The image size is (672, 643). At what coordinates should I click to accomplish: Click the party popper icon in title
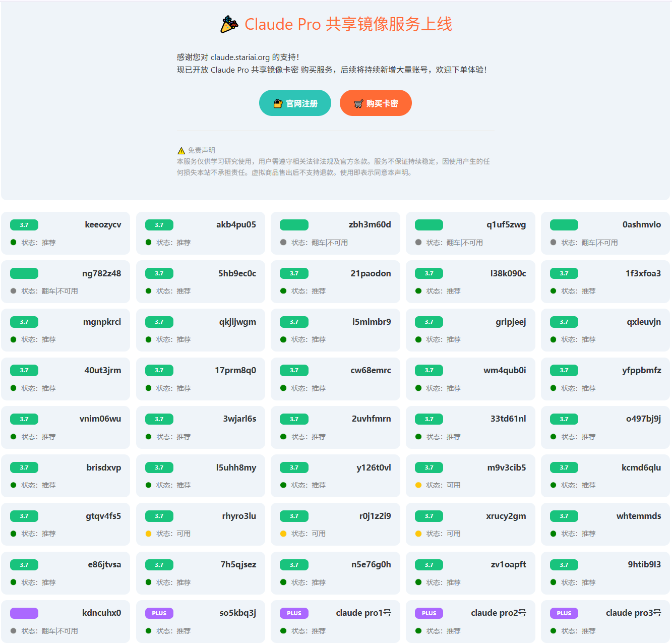click(x=229, y=24)
